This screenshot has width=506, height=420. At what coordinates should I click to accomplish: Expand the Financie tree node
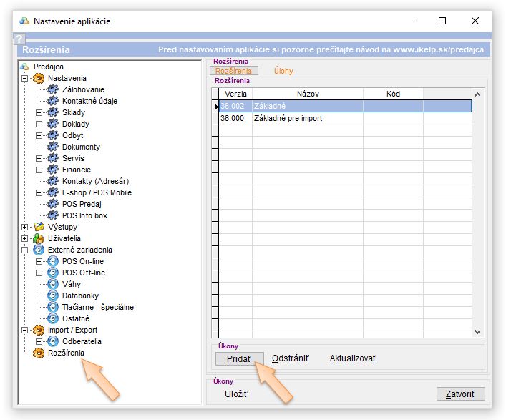(39, 170)
